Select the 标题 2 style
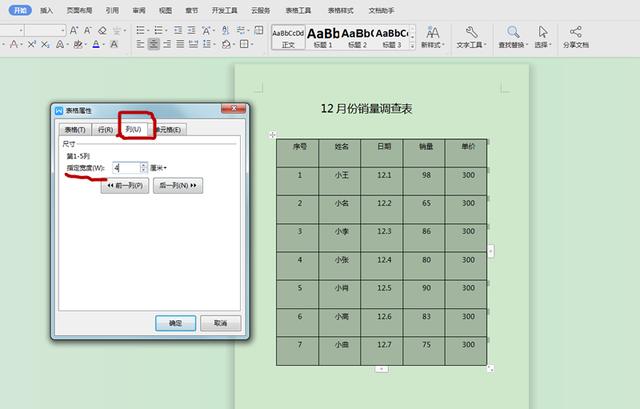The image size is (640, 409). point(358,37)
